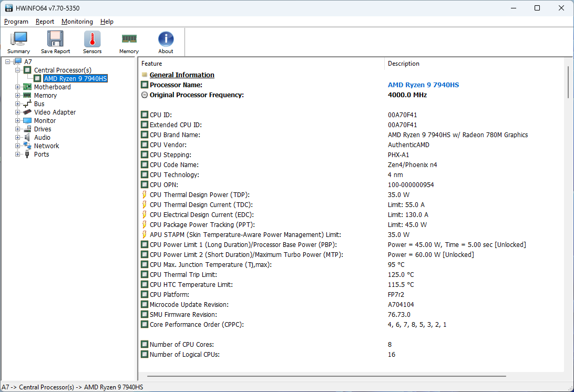Click the status bar path text

(x=72, y=387)
